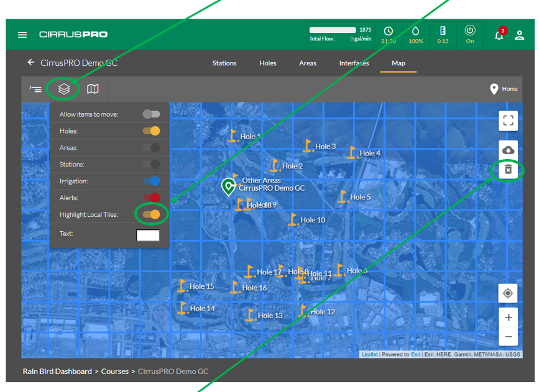
Task: Switch to the Interfaces tab
Action: pos(354,63)
